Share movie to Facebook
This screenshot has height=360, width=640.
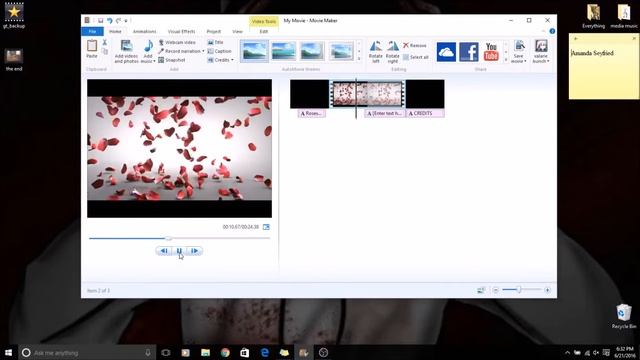pos(469,52)
